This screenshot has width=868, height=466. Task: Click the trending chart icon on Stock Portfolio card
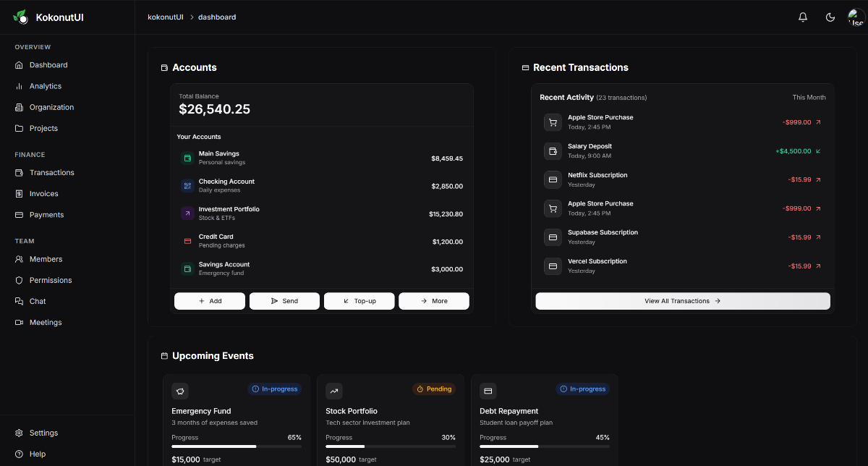tap(334, 391)
